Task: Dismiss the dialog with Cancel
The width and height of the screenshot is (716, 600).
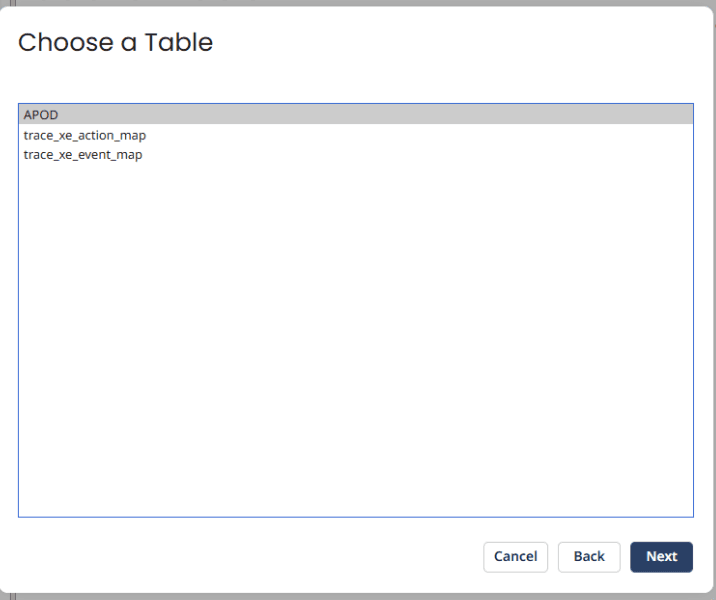Action: (515, 557)
